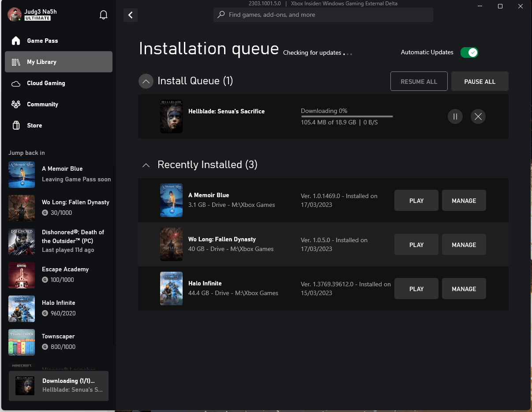Click PAUSE ALL button
The image size is (532, 412).
[x=480, y=82]
